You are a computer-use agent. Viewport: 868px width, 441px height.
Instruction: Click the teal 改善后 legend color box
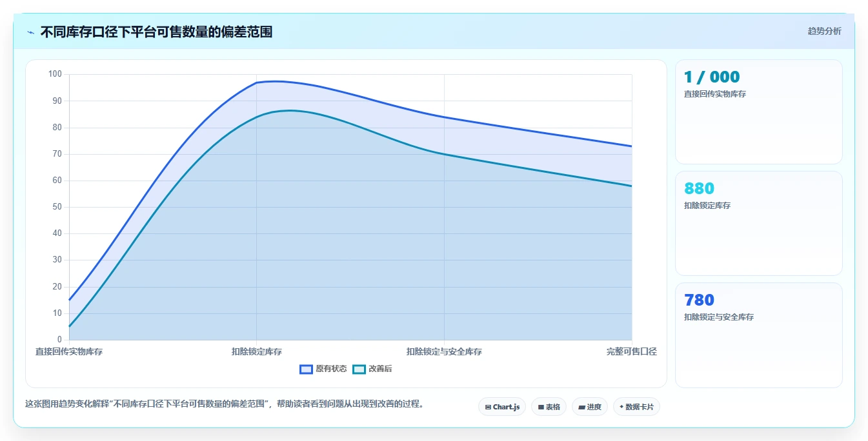359,369
